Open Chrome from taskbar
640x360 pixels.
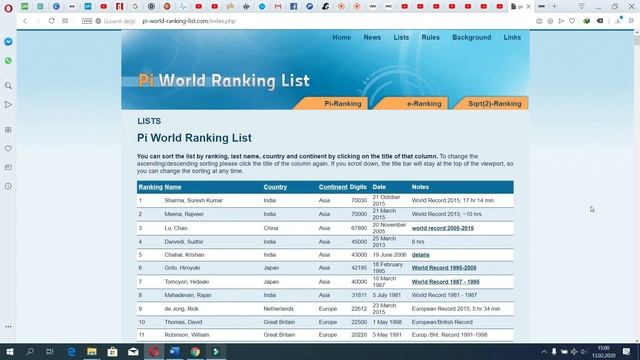[196, 351]
